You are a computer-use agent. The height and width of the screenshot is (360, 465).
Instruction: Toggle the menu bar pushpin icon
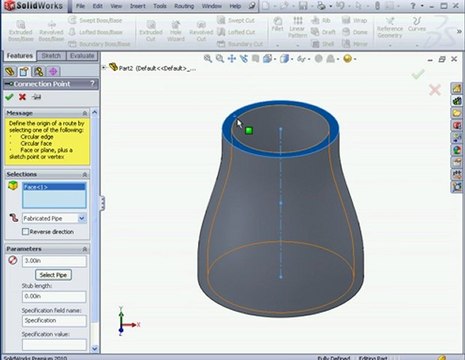click(252, 6)
